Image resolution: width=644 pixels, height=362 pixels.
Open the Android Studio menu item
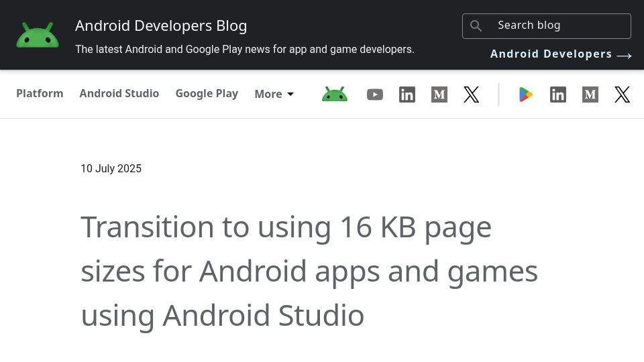tap(119, 94)
